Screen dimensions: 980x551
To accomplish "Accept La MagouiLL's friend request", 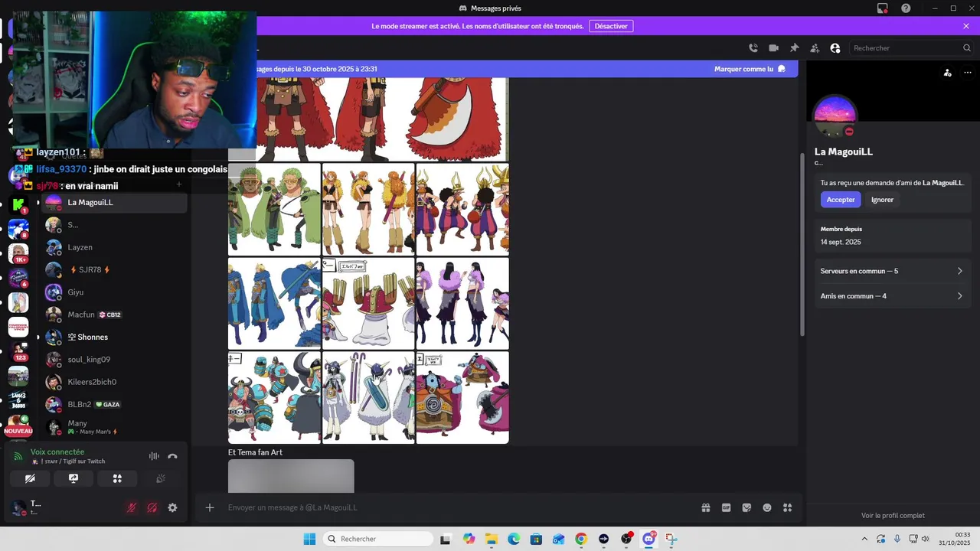I will [x=841, y=200].
